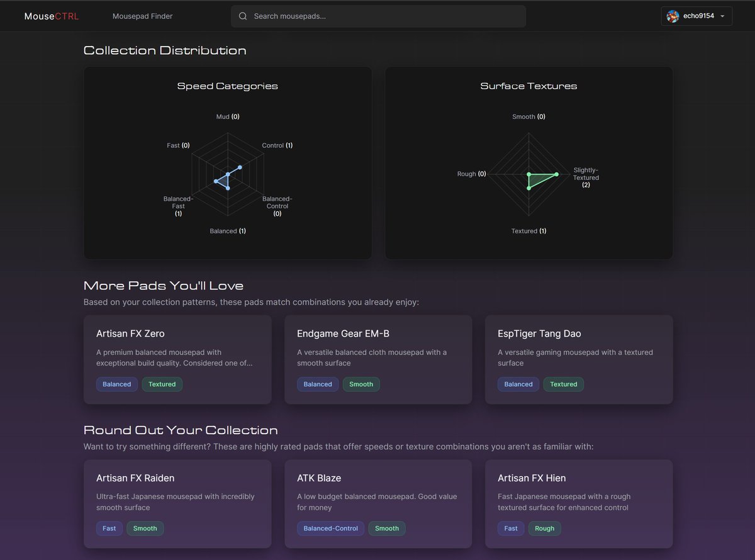
Task: Click the Artisan FX Zero description text
Action: point(175,357)
